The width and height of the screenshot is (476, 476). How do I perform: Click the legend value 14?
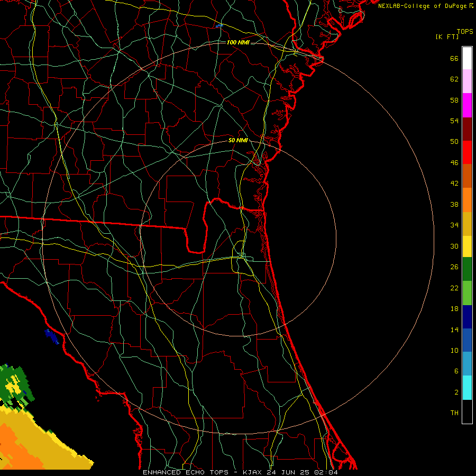click(x=454, y=329)
